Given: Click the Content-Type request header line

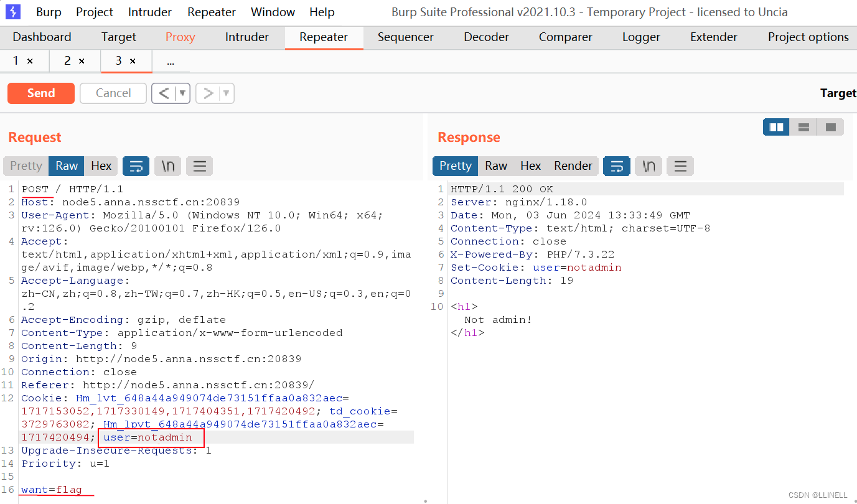Looking at the screenshot, I should [x=182, y=333].
